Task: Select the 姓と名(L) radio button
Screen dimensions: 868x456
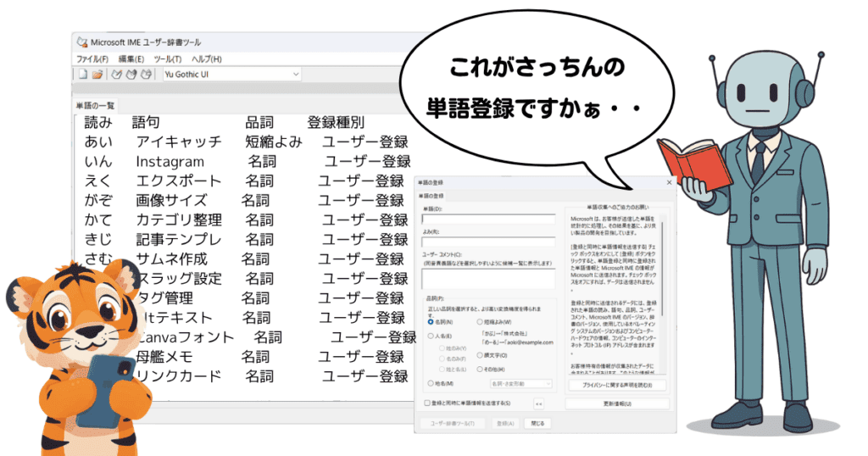Action: point(442,369)
